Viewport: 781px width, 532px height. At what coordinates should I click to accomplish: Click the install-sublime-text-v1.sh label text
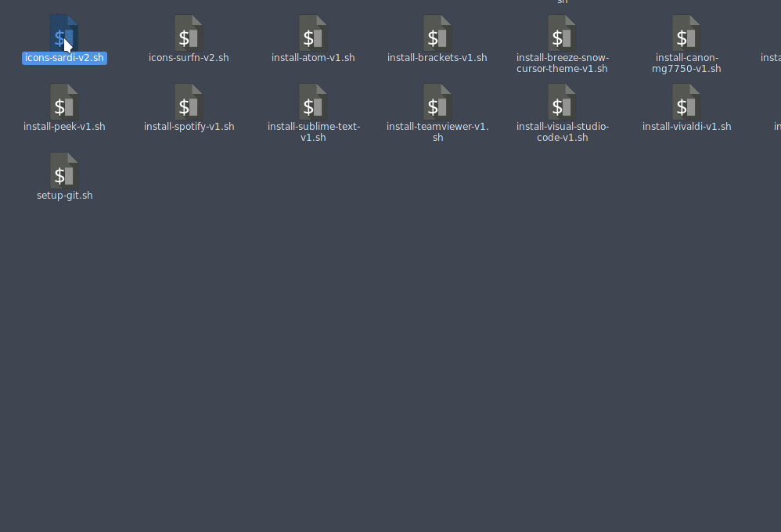pos(313,132)
